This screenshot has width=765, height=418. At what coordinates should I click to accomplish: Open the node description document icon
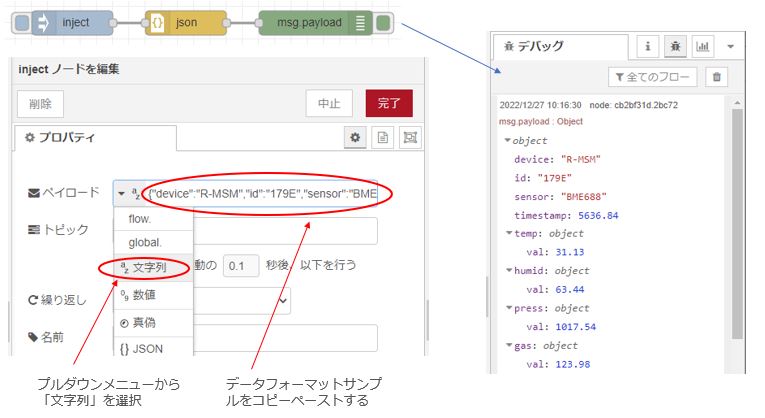tap(382, 138)
